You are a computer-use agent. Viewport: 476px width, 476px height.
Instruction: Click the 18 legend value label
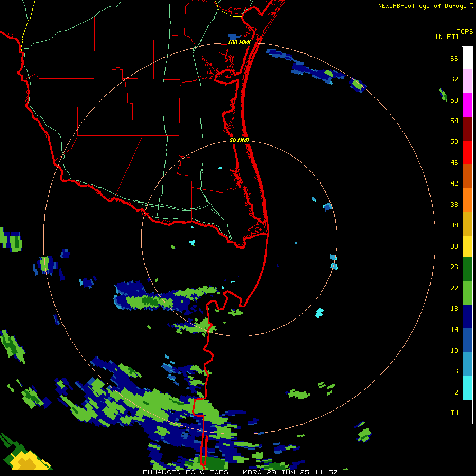tap(454, 309)
